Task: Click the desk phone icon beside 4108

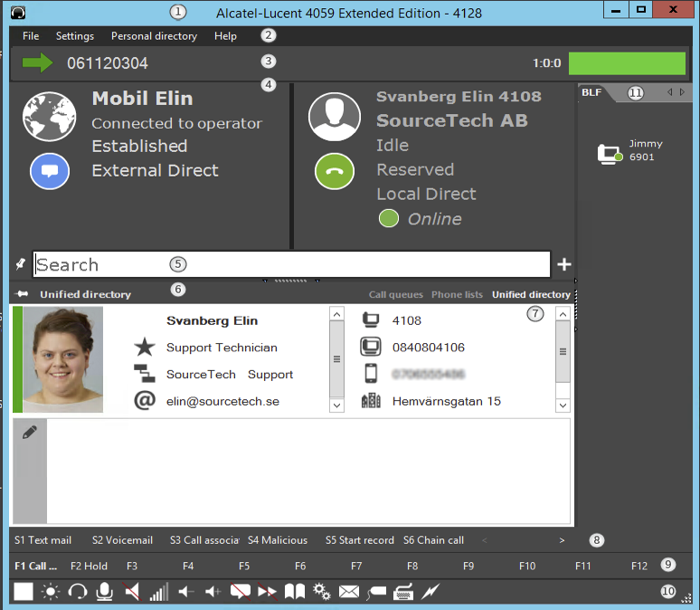Action: [x=371, y=320]
